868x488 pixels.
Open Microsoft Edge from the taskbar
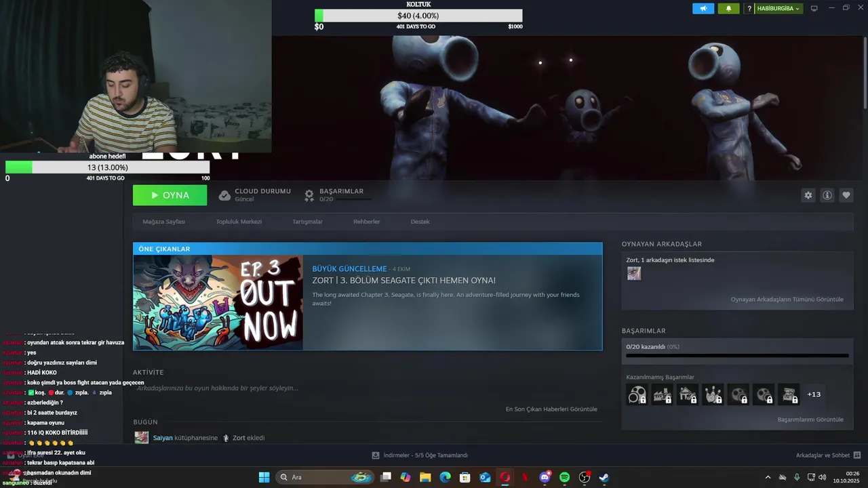[x=445, y=477]
